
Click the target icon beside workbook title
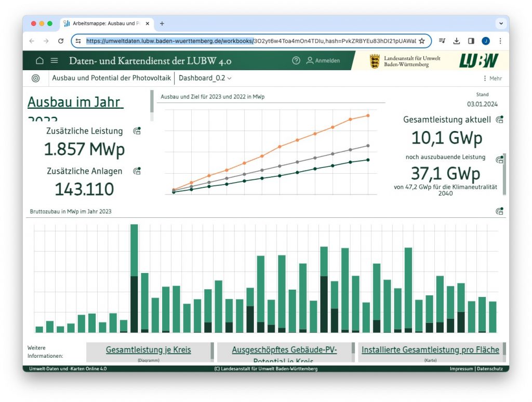[x=36, y=78]
